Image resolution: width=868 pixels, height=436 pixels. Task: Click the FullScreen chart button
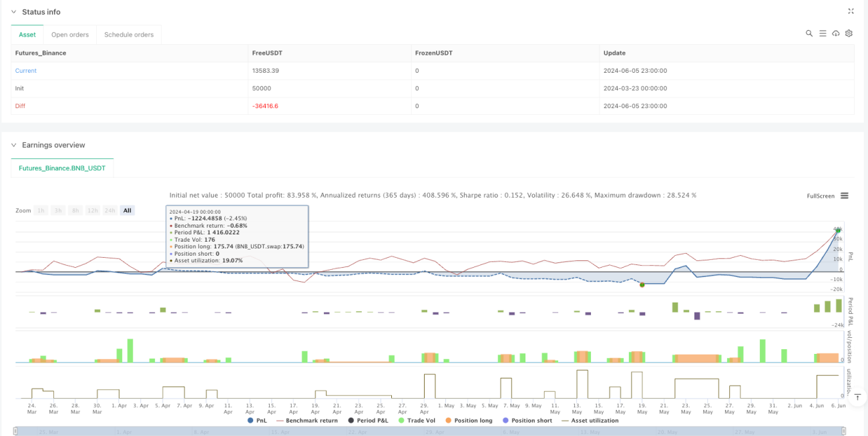tap(821, 196)
